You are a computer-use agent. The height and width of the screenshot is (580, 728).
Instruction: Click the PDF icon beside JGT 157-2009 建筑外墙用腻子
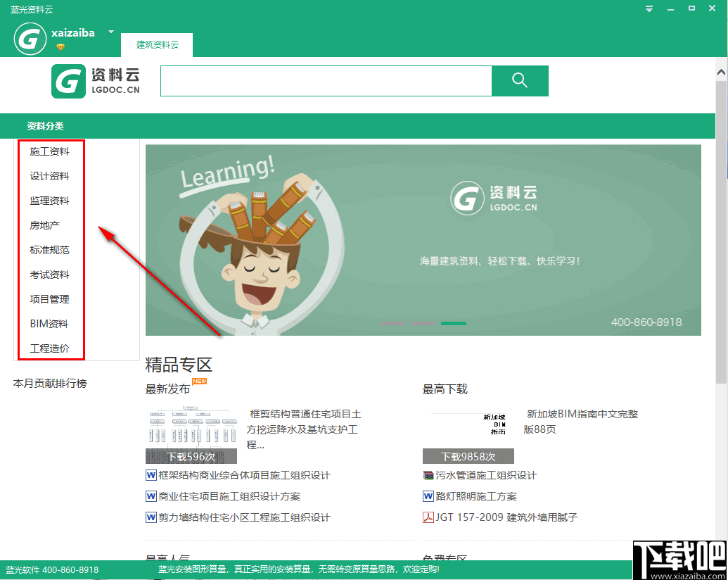point(428,517)
